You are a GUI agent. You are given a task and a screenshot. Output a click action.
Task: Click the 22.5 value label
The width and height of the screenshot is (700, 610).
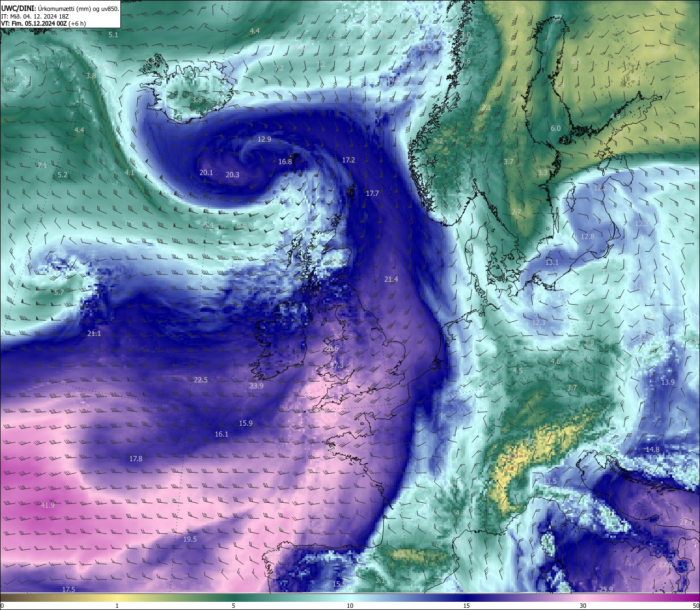201,380
